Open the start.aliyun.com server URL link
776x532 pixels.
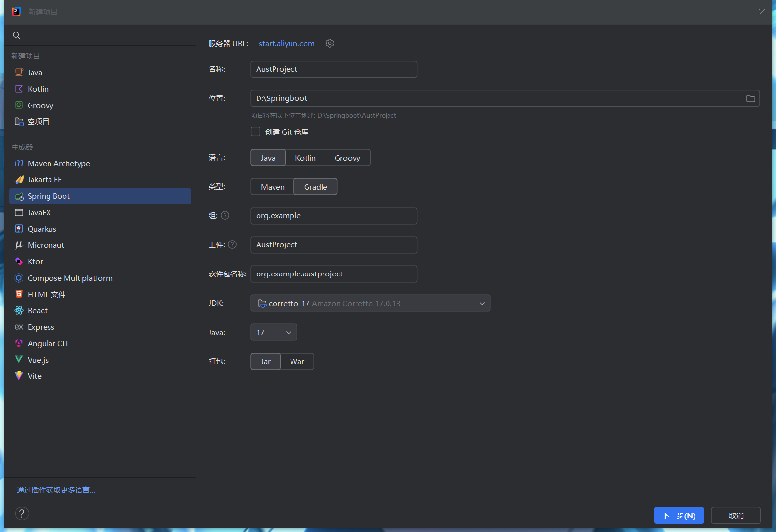287,43
